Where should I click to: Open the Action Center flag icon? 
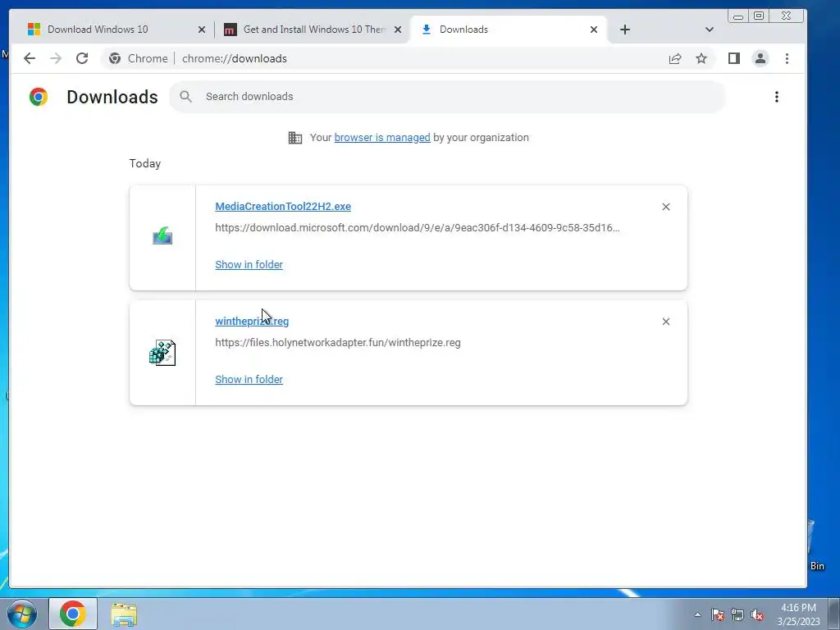pyautogui.click(x=717, y=614)
